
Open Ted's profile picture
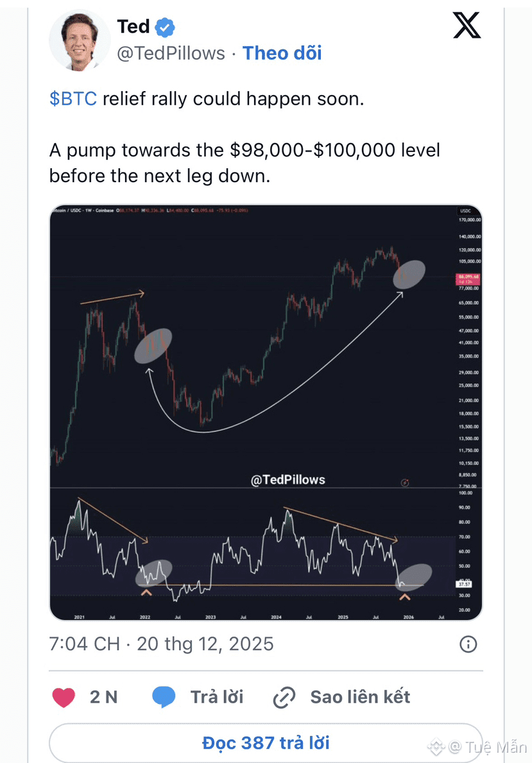(x=80, y=40)
